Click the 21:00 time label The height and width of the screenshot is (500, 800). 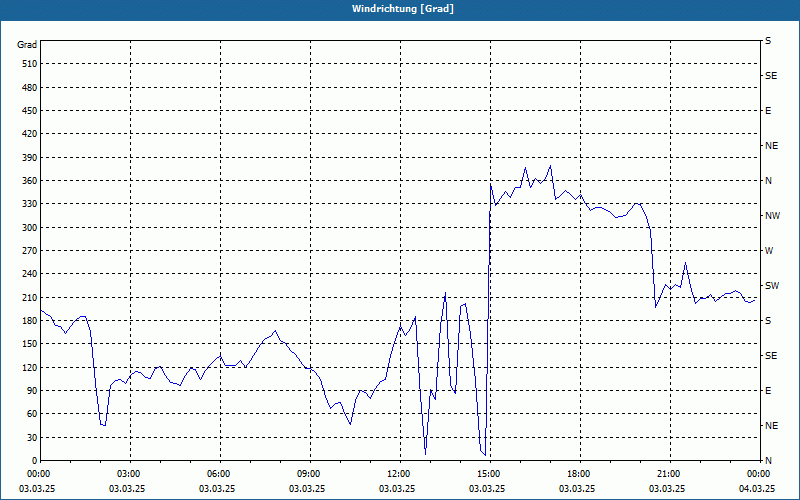[670, 474]
